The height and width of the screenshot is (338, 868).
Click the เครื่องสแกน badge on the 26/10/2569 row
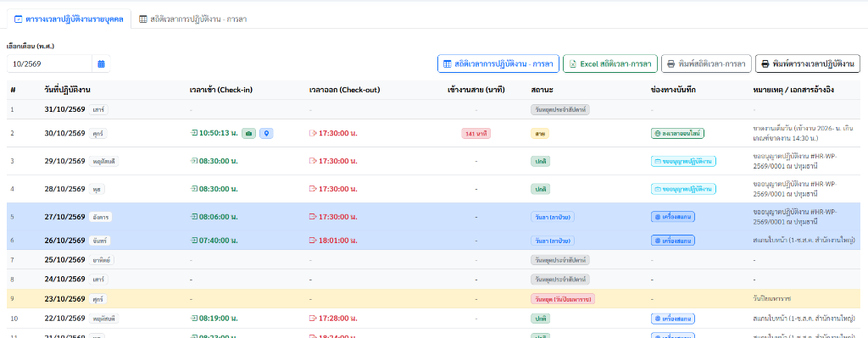(672, 241)
